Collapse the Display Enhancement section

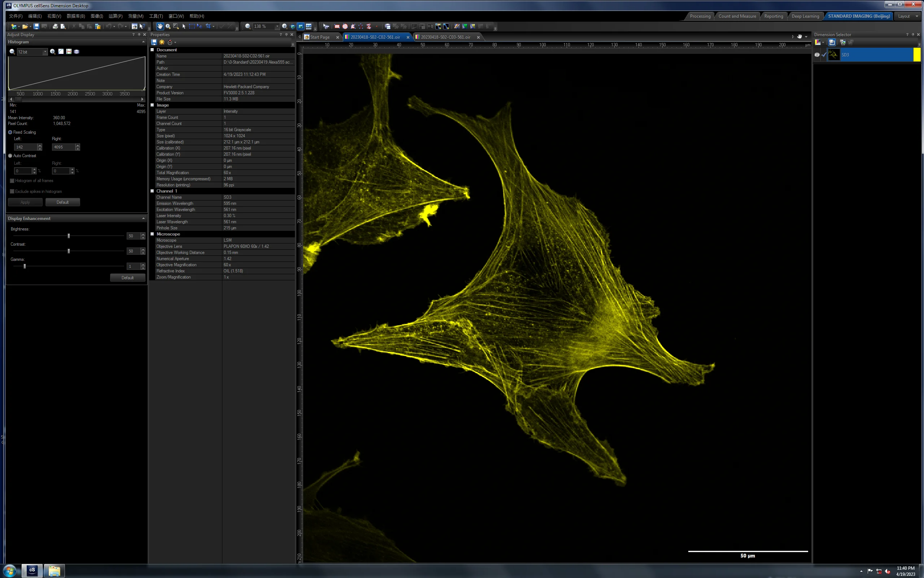point(143,219)
